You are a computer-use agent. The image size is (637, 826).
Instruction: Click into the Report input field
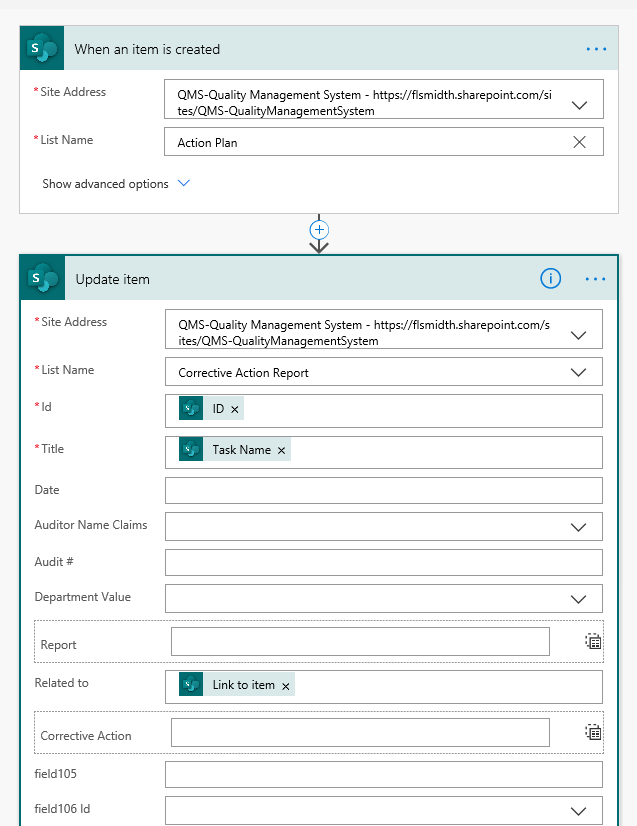360,641
